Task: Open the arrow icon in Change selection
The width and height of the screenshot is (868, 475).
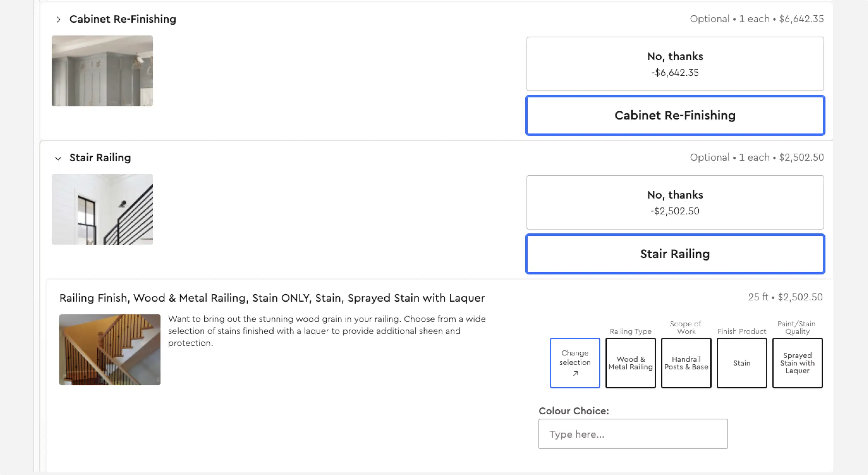Action: pos(575,374)
